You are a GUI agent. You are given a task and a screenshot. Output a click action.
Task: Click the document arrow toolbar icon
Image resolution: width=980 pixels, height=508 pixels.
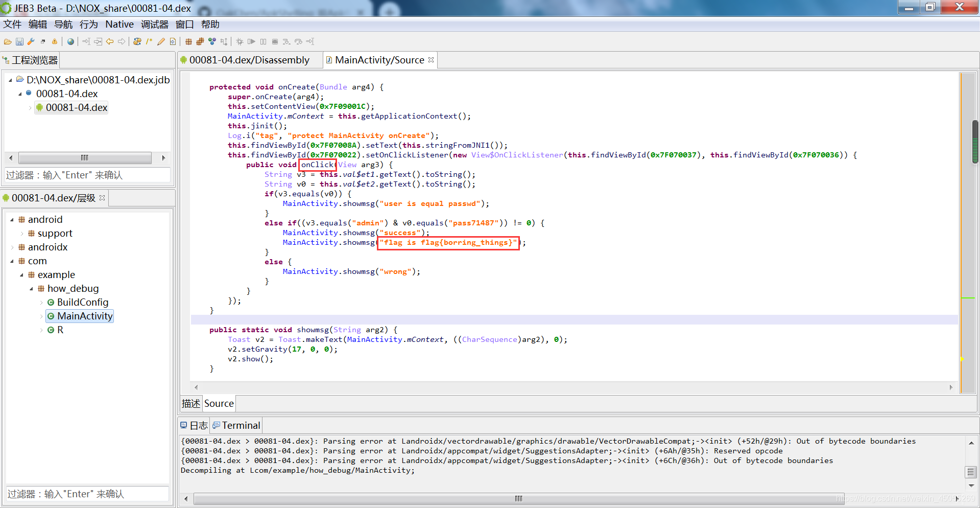pos(173,42)
